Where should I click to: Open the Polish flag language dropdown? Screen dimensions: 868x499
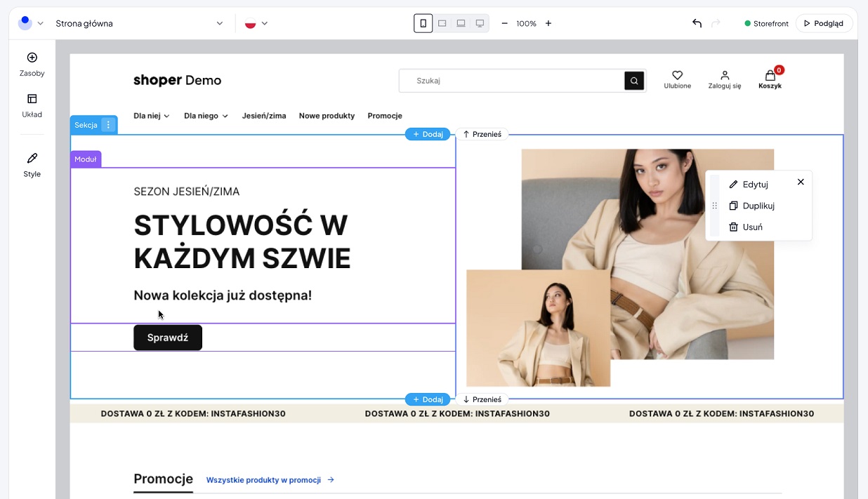click(256, 23)
